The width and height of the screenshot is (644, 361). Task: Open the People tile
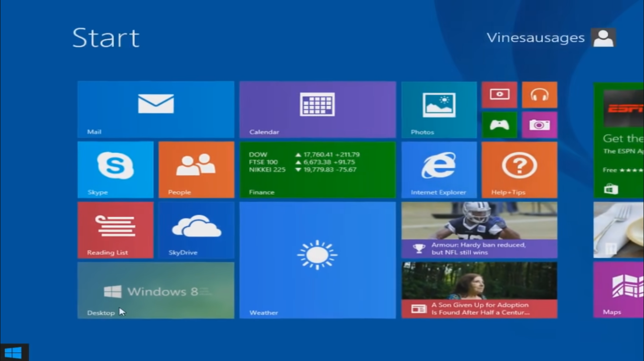(x=196, y=170)
